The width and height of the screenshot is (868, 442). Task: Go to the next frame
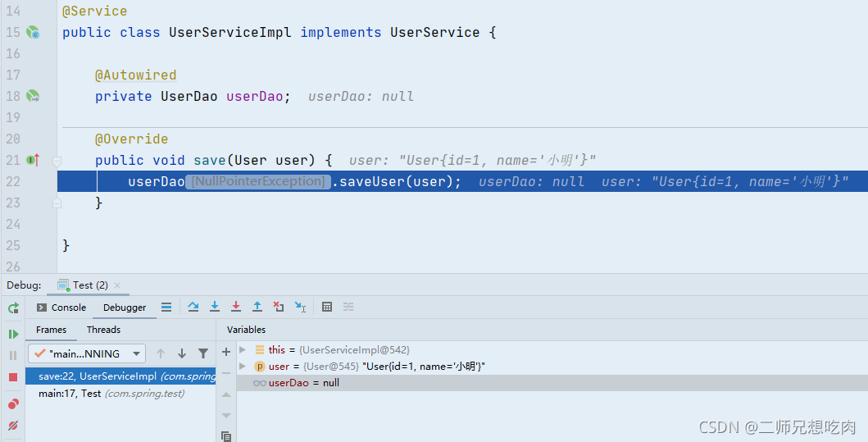[182, 353]
